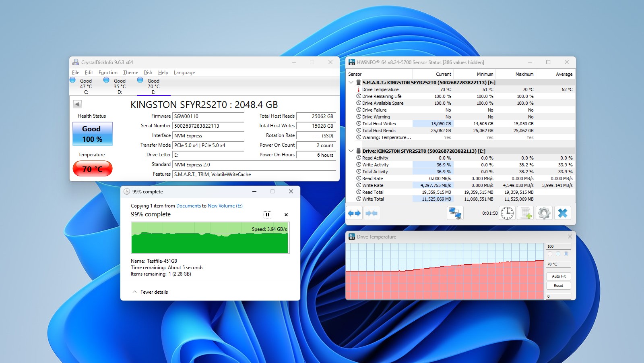The image size is (644, 363).
Task: Click the drive icon in Drive: KINGSTON group header
Action: 358,151
